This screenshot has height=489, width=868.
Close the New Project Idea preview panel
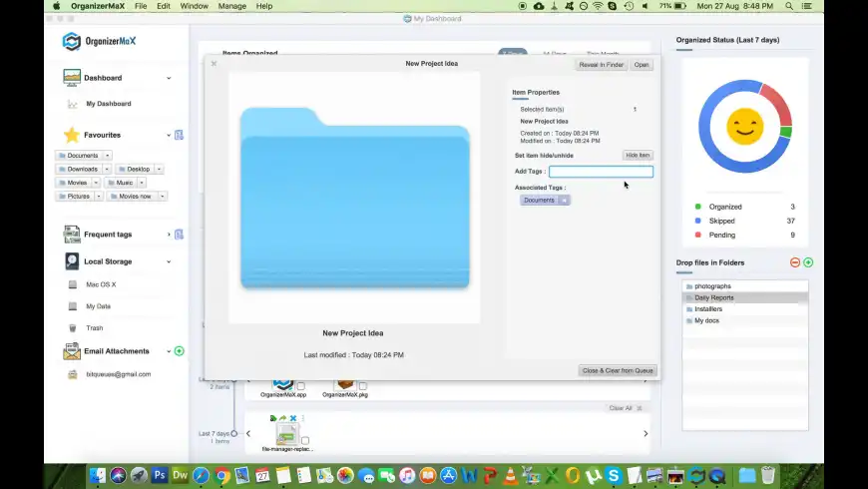pos(214,64)
